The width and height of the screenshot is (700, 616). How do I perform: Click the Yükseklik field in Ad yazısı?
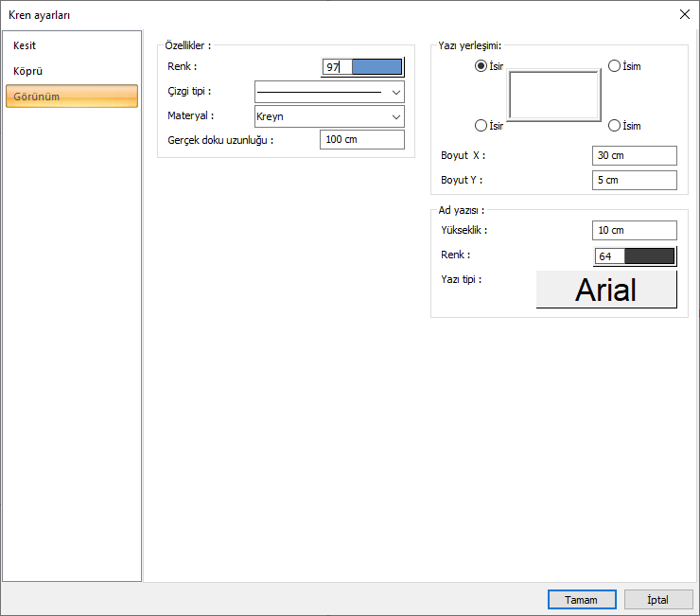pyautogui.click(x=634, y=231)
